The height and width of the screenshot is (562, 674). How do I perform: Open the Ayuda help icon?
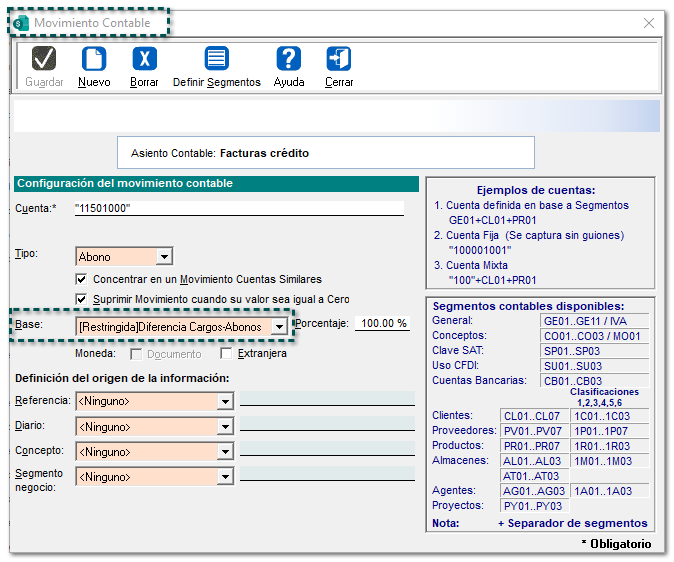289,59
